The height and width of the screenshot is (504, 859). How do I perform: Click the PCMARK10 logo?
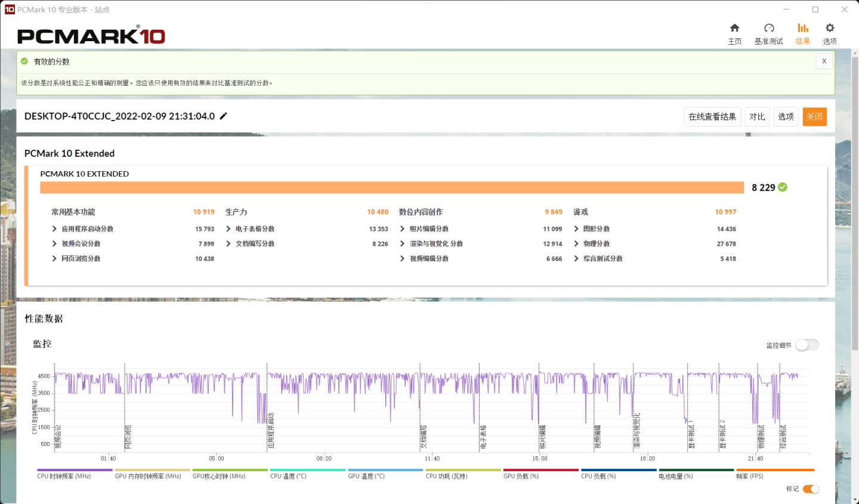[x=91, y=36]
